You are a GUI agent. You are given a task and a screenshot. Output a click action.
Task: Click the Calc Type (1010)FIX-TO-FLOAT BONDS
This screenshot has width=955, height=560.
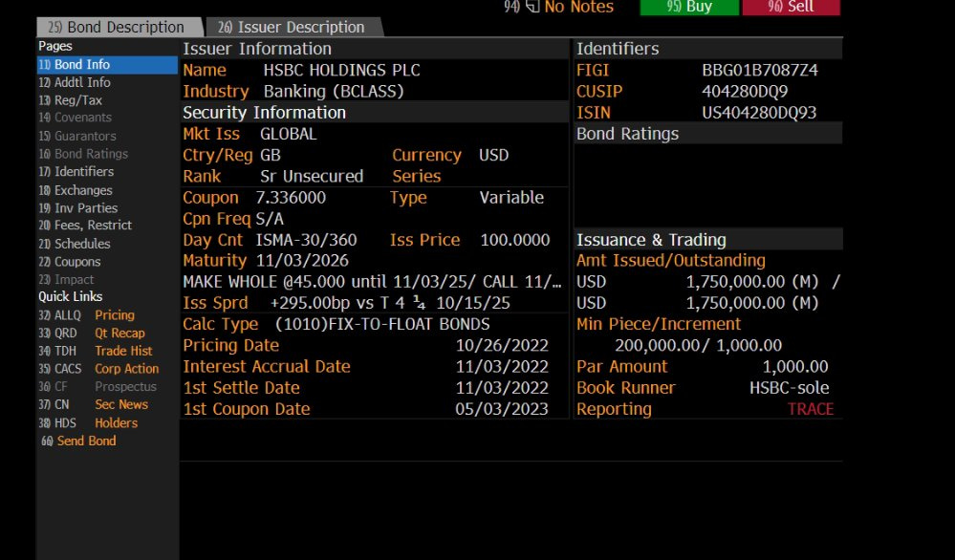click(x=382, y=324)
